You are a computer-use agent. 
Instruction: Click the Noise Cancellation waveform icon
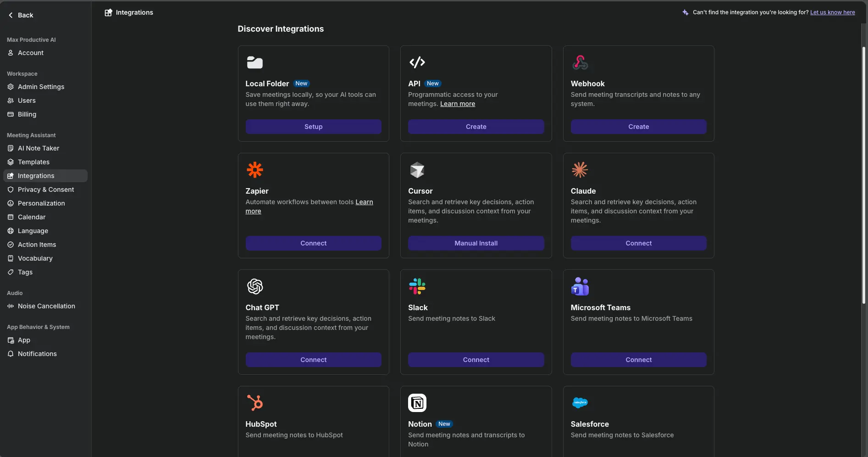click(x=11, y=306)
